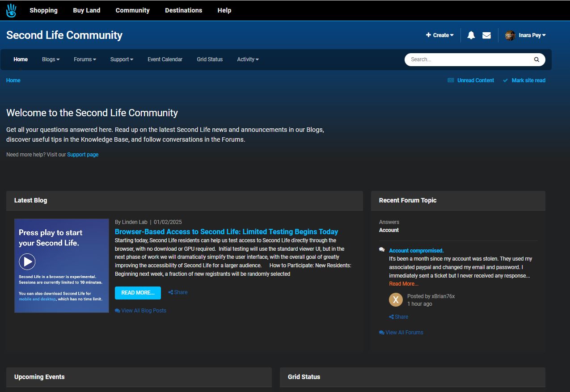Open the Support page link
This screenshot has width=570, height=392.
(x=83, y=155)
